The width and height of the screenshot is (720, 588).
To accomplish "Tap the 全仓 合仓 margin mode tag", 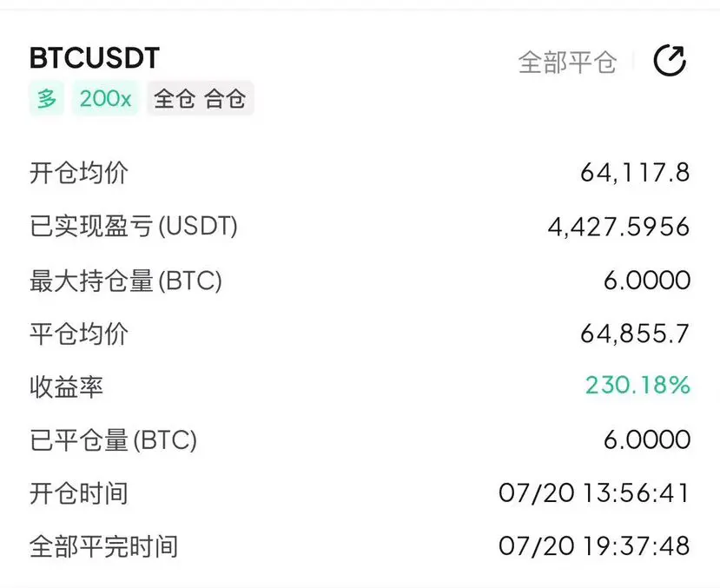I will point(201,98).
